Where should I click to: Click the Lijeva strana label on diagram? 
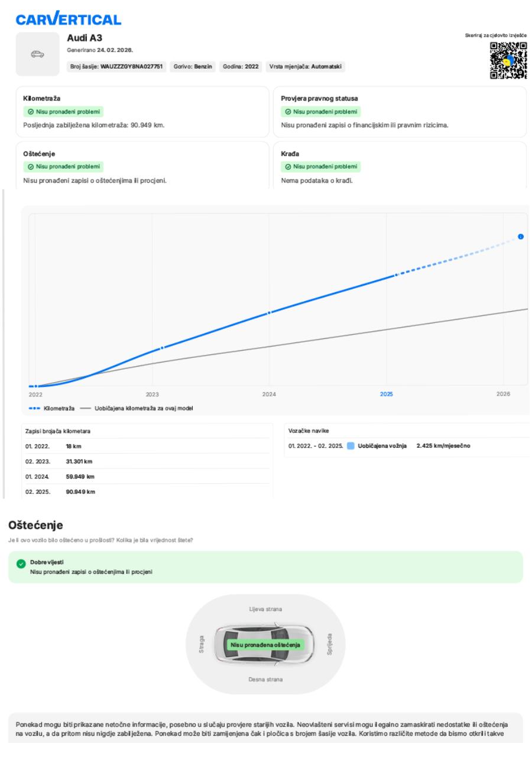pos(265,609)
